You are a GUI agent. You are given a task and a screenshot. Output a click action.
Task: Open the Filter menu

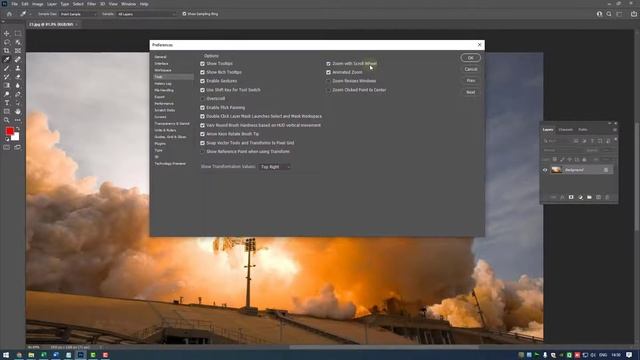[x=91, y=4]
